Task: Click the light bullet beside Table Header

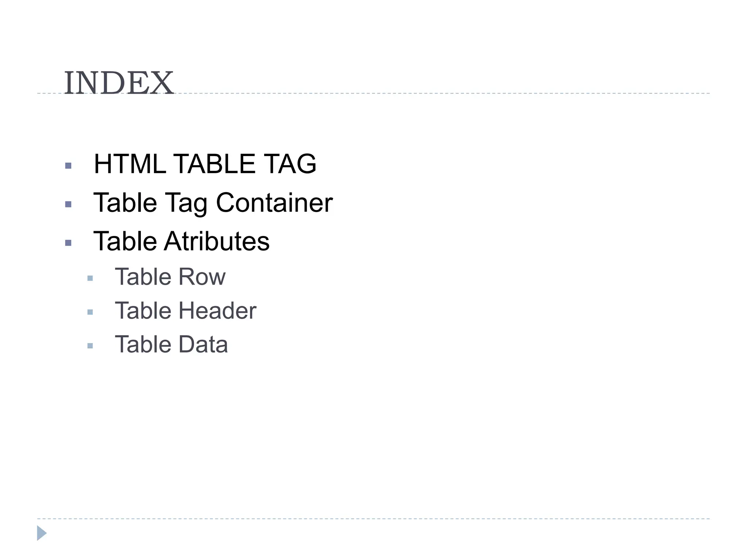Action: point(90,312)
